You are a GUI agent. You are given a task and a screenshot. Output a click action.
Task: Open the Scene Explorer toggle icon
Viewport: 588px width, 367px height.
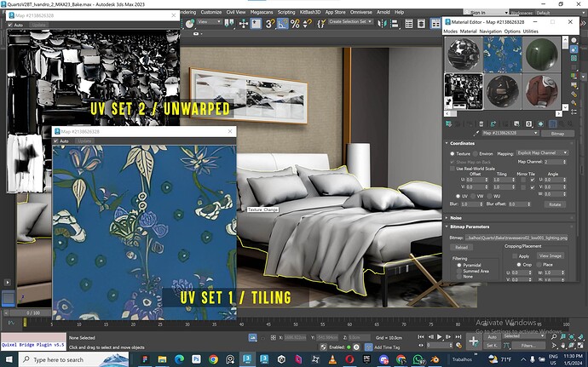pyautogui.click(x=409, y=24)
